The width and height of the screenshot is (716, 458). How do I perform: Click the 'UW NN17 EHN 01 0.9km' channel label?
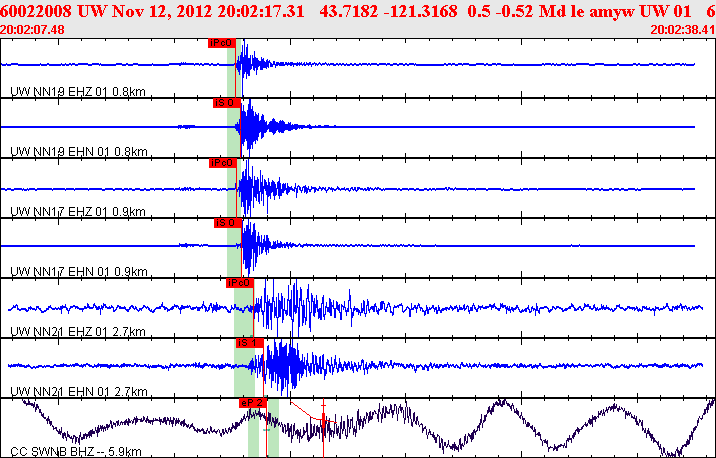[79, 272]
